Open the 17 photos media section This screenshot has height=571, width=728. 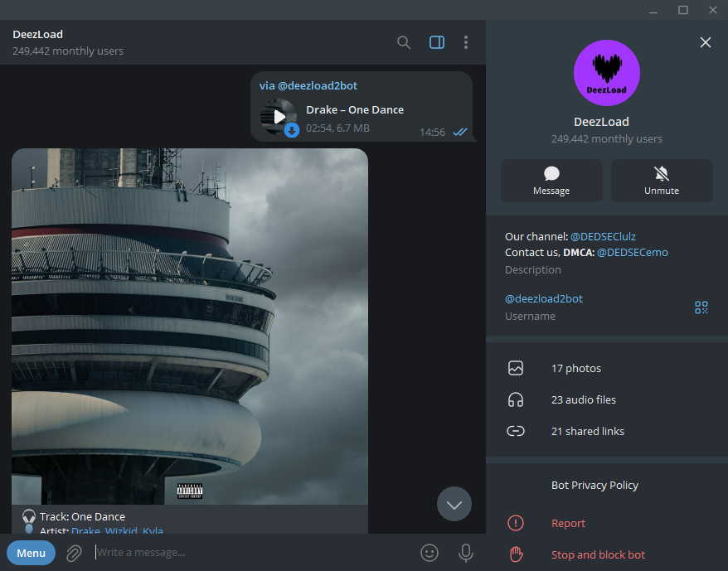576,368
